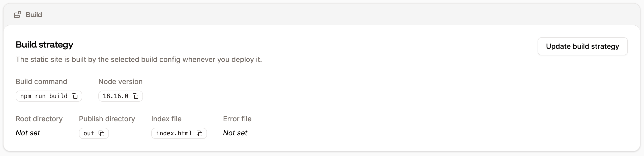Click the Build header label
The height and width of the screenshot is (156, 644).
click(34, 14)
